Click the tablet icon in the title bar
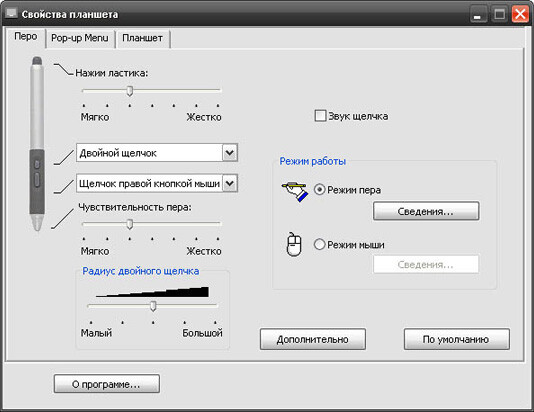Image resolution: width=534 pixels, height=412 pixels. (x=12, y=13)
